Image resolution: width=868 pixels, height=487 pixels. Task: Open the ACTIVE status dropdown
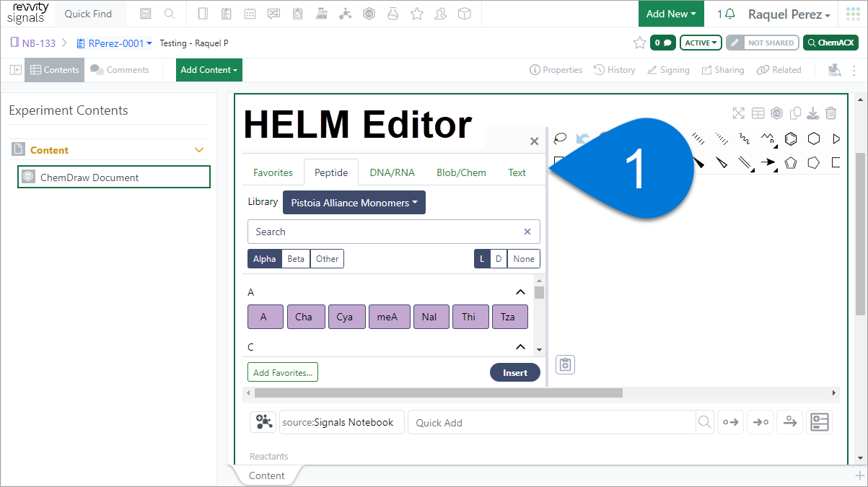[701, 43]
